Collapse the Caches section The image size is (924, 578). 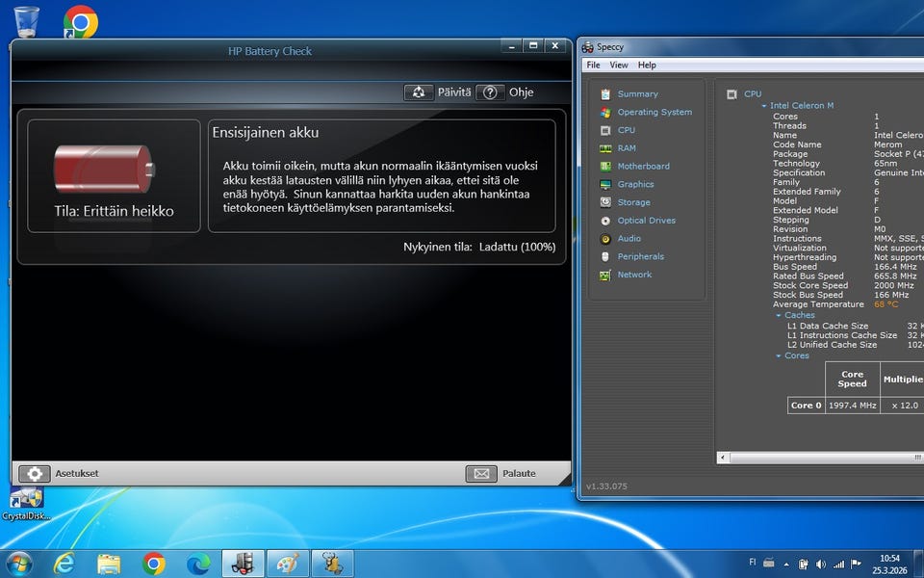tap(779, 316)
